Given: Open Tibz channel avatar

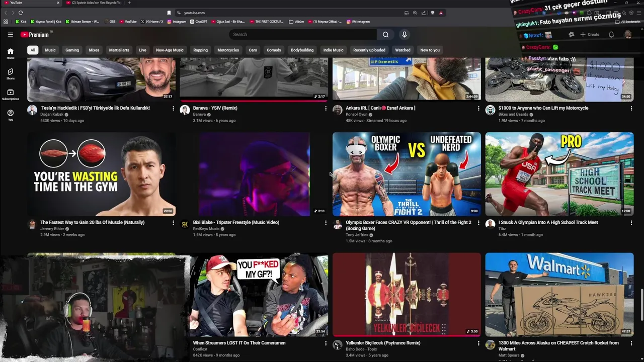Looking at the screenshot, I should pyautogui.click(x=490, y=224).
